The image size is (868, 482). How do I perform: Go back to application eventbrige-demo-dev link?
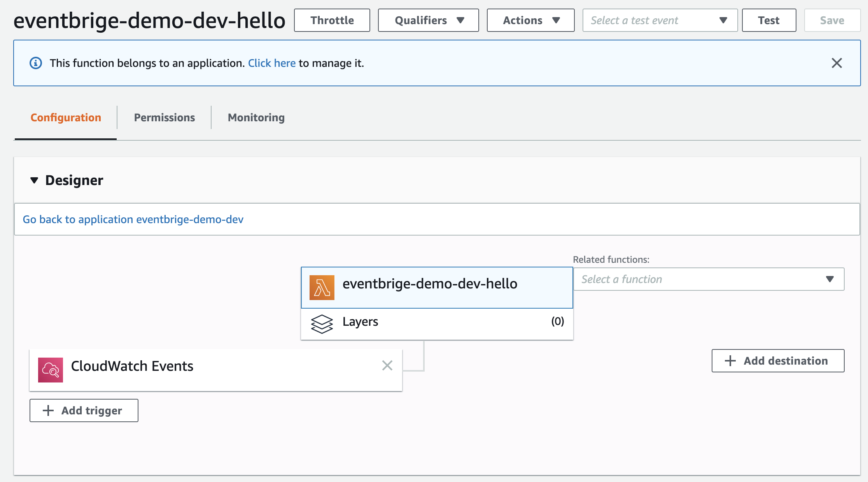[133, 219]
